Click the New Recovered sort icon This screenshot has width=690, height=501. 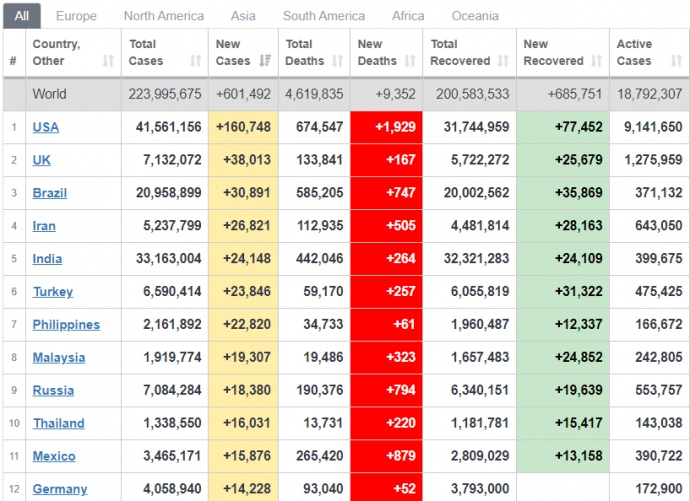pos(595,61)
